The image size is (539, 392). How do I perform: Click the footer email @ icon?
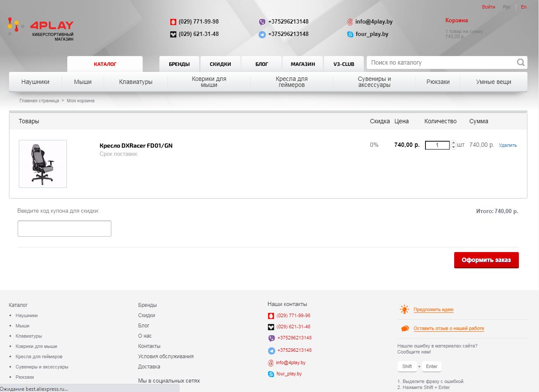[271, 363]
